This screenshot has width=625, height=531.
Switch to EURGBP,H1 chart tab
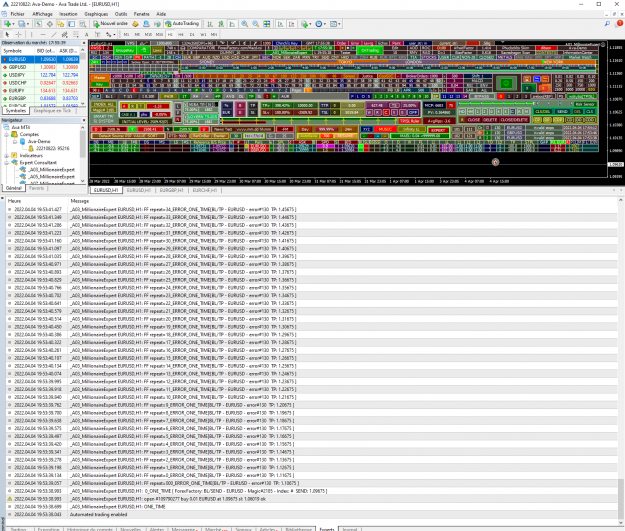(171, 191)
